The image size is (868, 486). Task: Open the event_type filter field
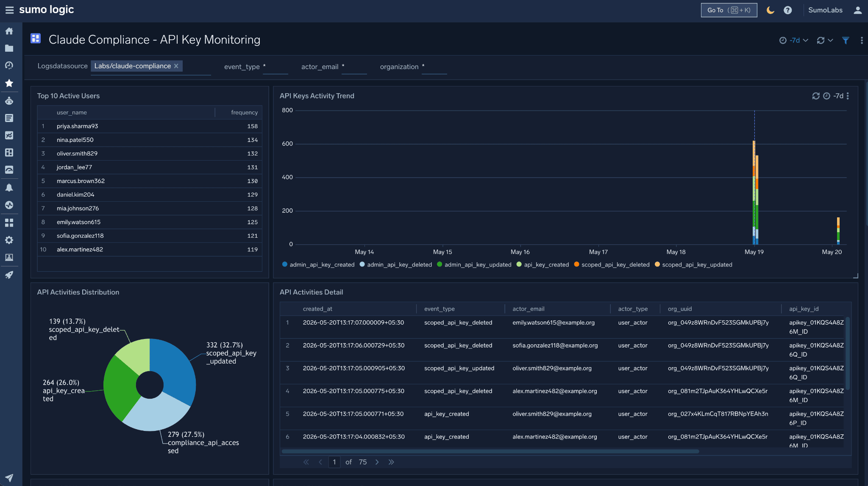[275, 67]
